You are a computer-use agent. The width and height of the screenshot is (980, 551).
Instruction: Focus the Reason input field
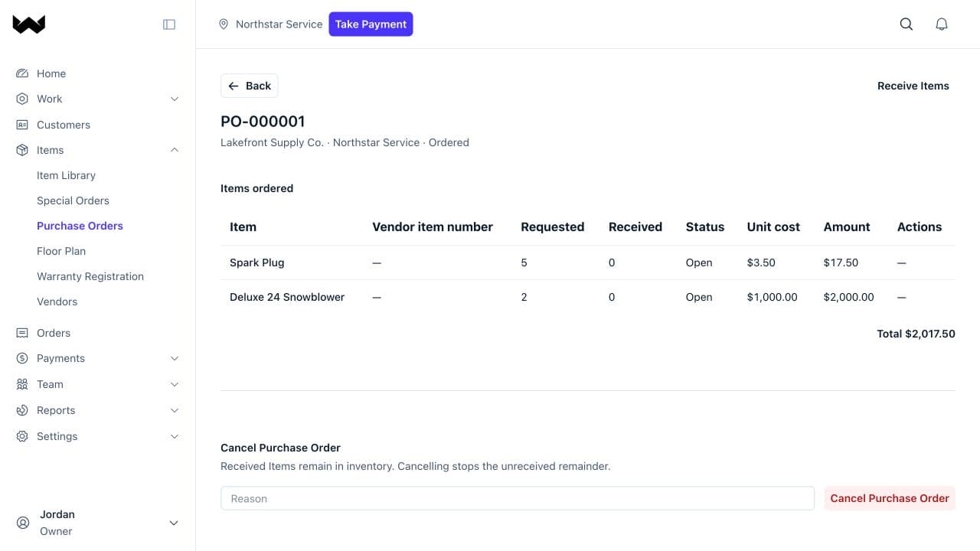point(518,498)
